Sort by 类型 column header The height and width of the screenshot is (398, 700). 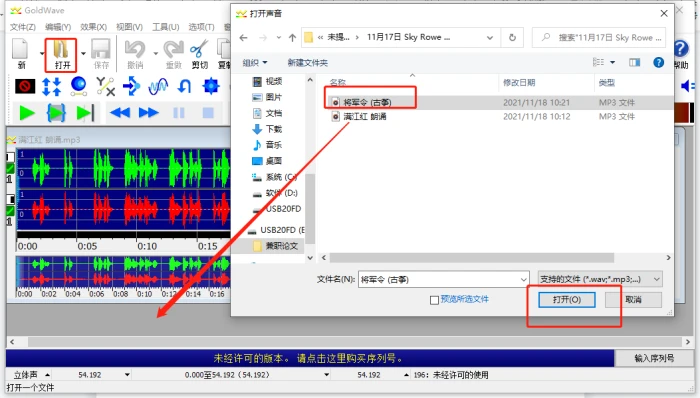(x=607, y=83)
